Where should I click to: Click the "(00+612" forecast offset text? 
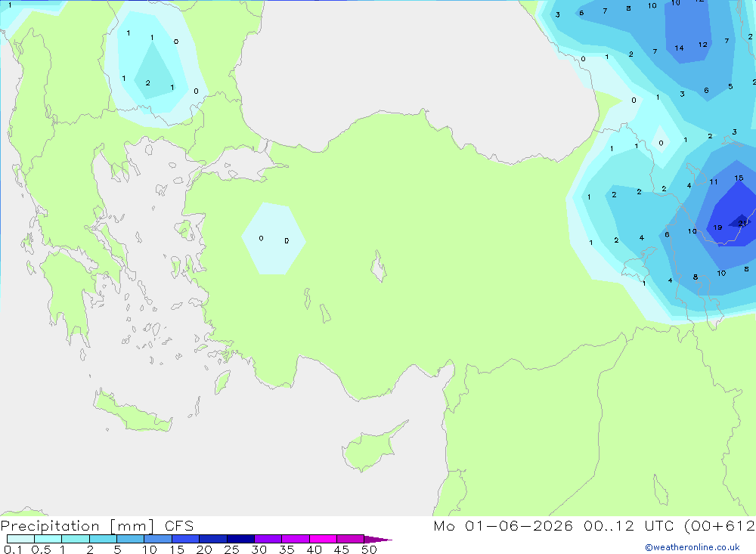pyautogui.click(x=720, y=526)
